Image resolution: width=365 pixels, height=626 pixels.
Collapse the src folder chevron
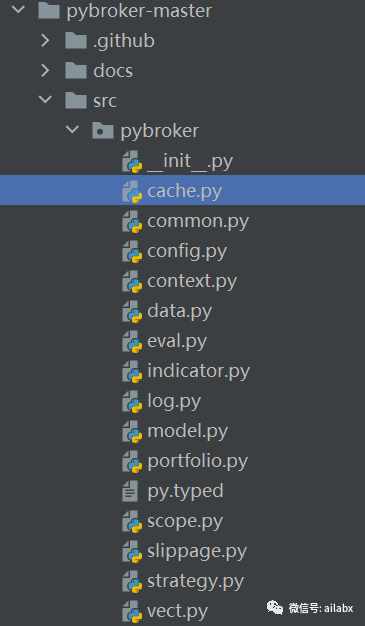pos(45,99)
